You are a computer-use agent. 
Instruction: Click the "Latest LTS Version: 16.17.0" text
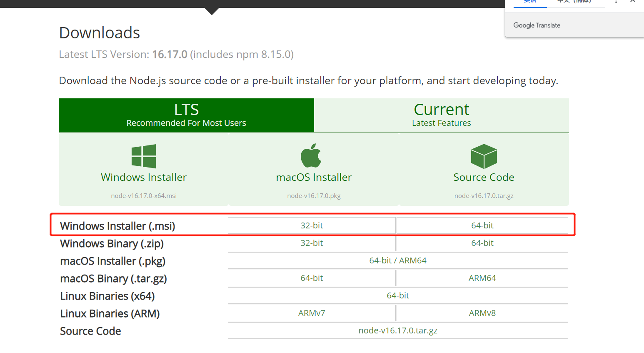[x=123, y=55]
